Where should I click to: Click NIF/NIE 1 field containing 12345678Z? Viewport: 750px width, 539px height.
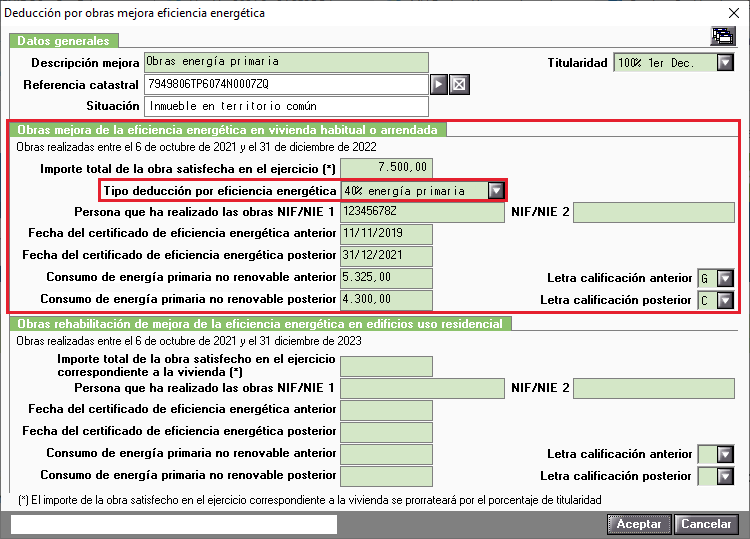[x=422, y=212]
